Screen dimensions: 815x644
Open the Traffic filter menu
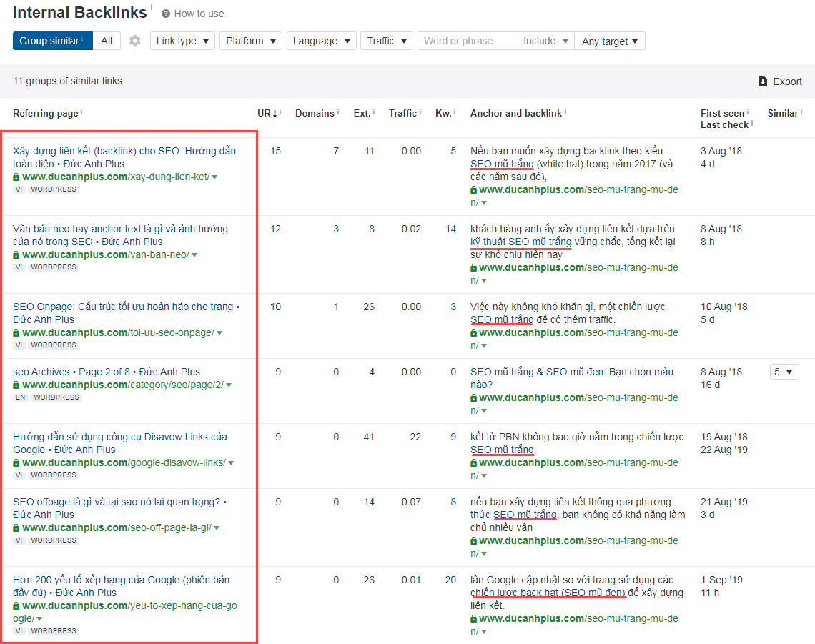click(x=387, y=41)
